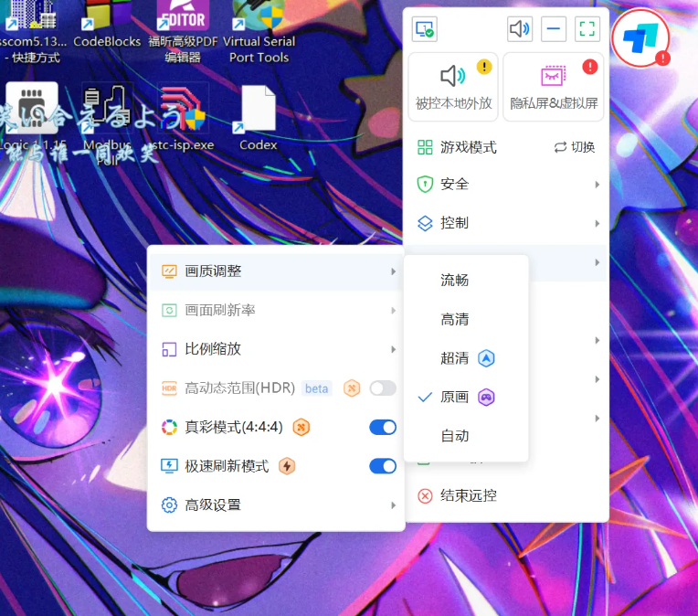Open 画质调整 menu item
Screen dimensions: 698x616
point(276,271)
